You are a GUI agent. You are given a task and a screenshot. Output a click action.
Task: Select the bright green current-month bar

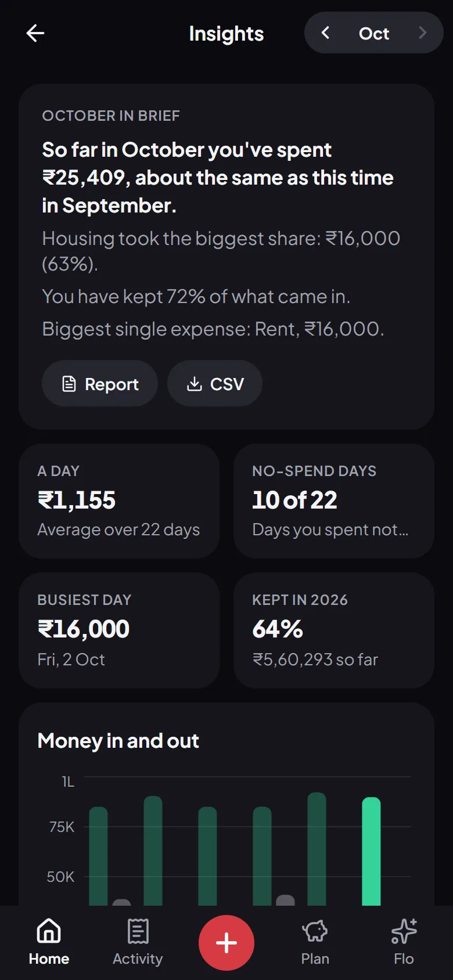point(371,851)
